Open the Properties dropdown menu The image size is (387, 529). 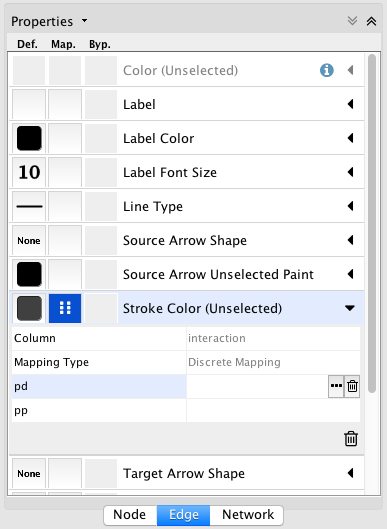84,21
